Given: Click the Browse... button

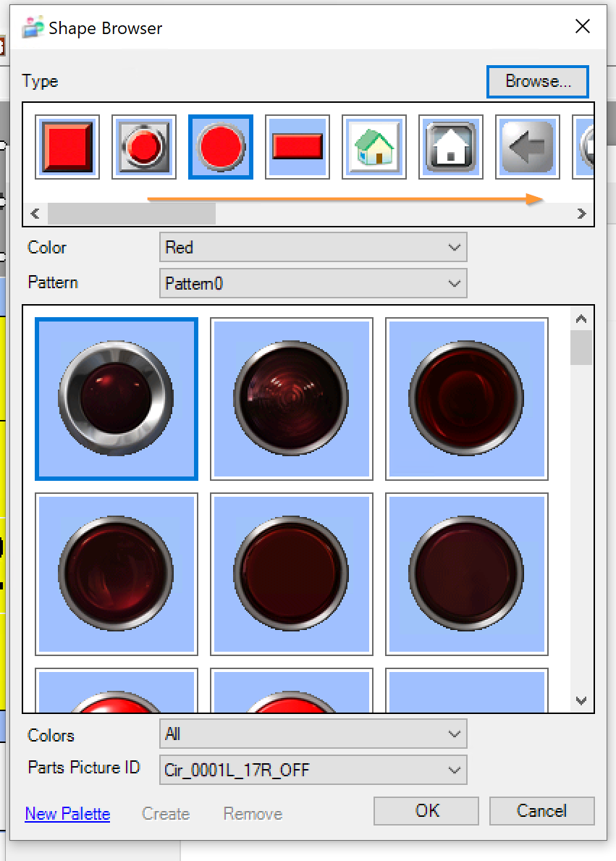Looking at the screenshot, I should pos(538,82).
